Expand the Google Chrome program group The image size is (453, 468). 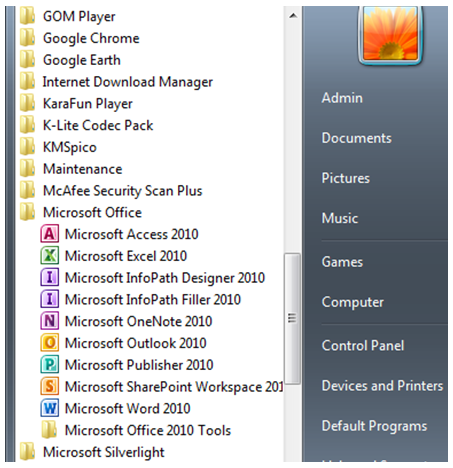pos(79,38)
